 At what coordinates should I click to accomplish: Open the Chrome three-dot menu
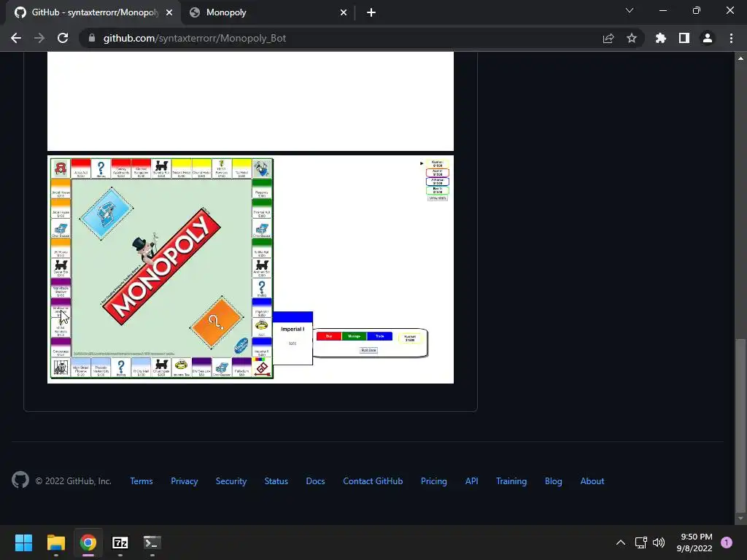[x=731, y=38]
